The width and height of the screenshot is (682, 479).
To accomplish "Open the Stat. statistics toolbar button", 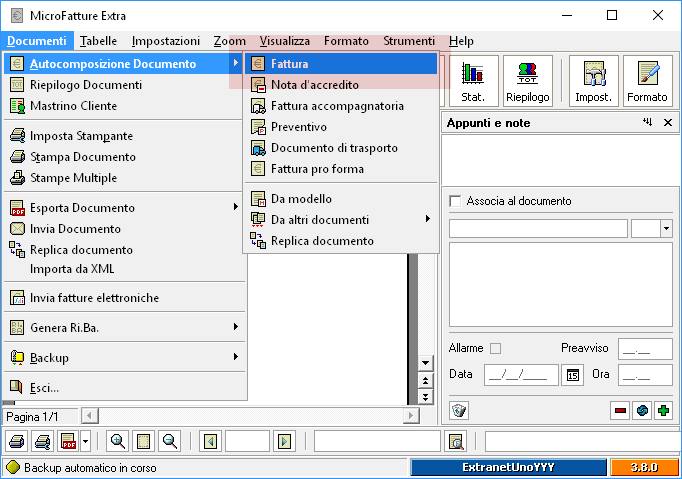I will tap(473, 81).
